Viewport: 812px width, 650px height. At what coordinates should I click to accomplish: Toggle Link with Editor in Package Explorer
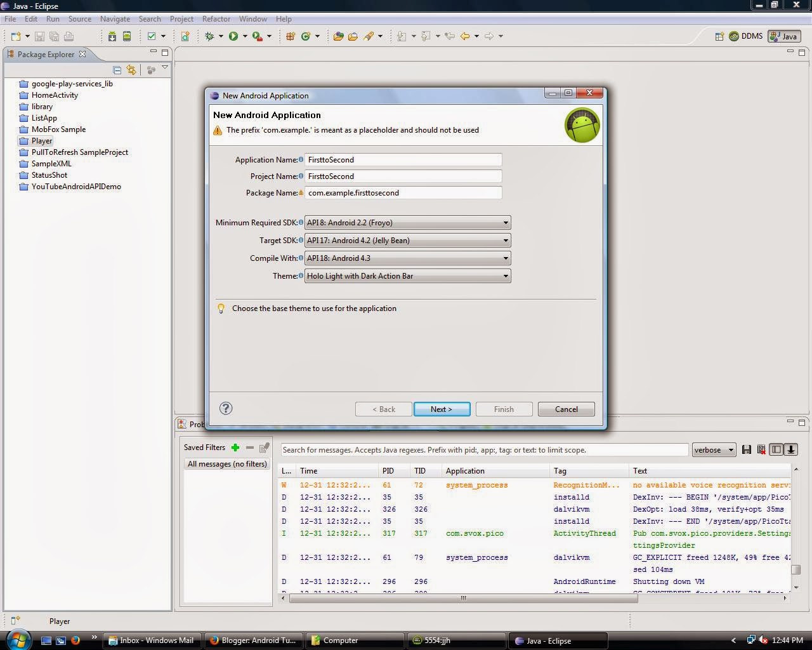coord(131,70)
